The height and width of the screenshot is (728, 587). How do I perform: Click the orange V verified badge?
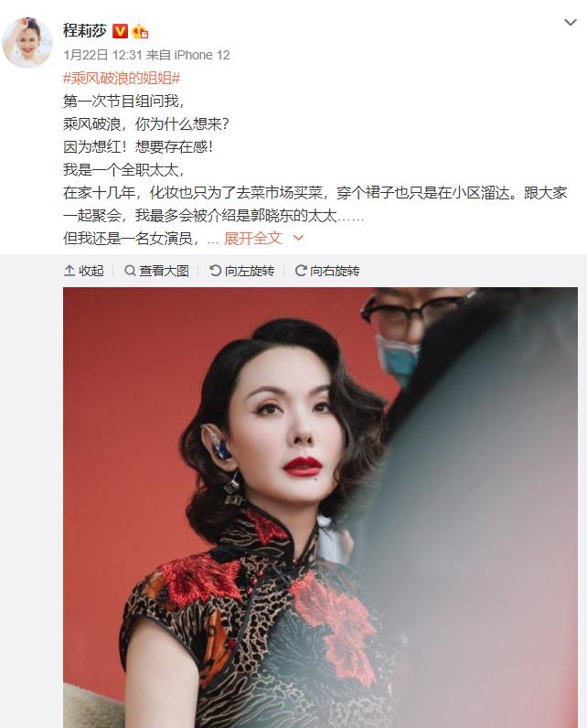[x=120, y=31]
